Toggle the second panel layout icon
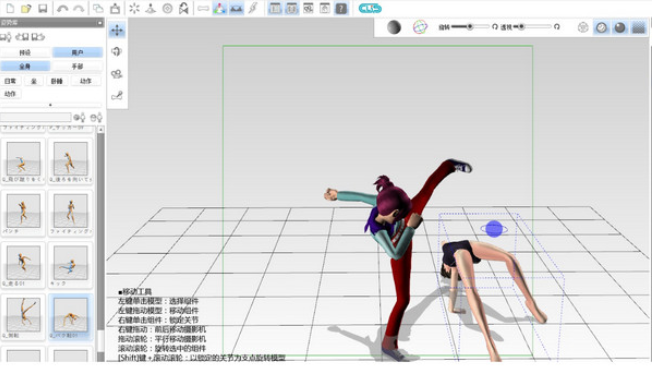 click(291, 8)
